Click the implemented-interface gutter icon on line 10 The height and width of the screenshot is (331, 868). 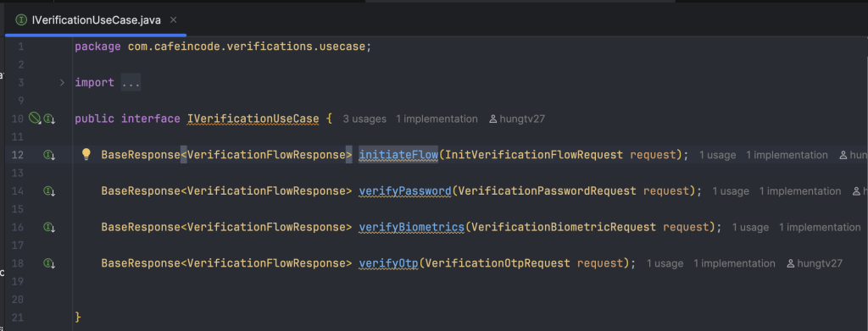click(49, 119)
